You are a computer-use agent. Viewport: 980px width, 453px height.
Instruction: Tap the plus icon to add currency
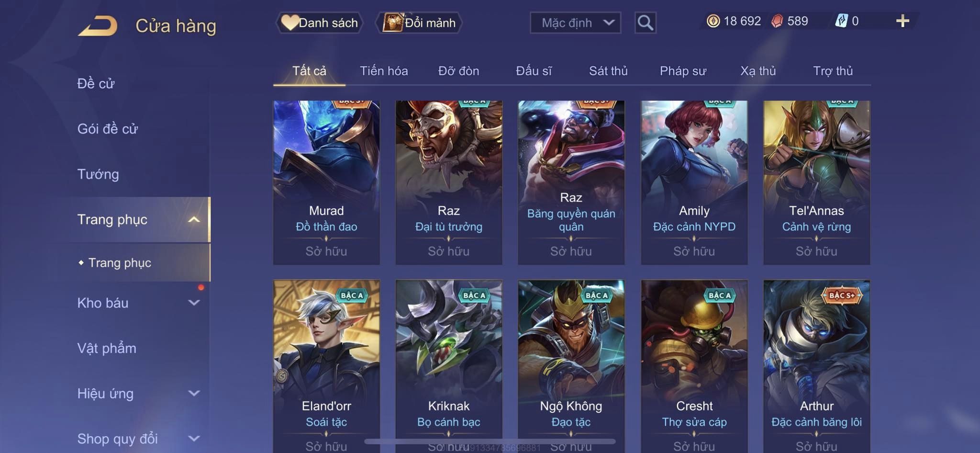coord(902,21)
